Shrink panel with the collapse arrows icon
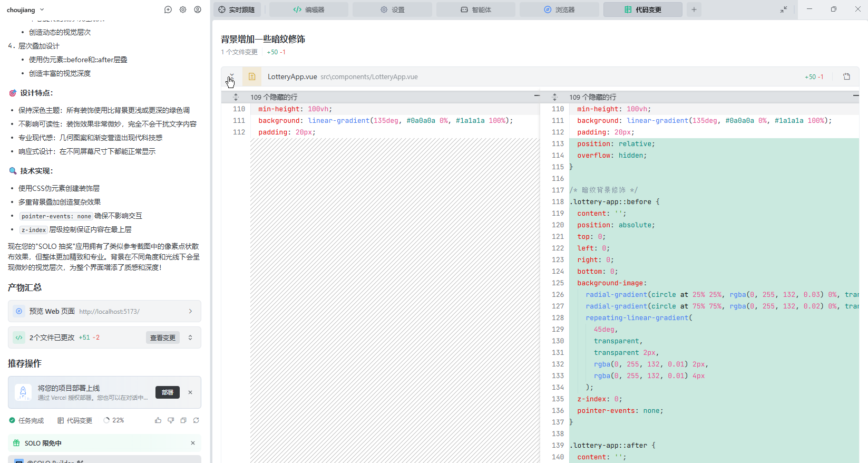Screen dimensions: 868x463 pyautogui.click(x=784, y=9)
